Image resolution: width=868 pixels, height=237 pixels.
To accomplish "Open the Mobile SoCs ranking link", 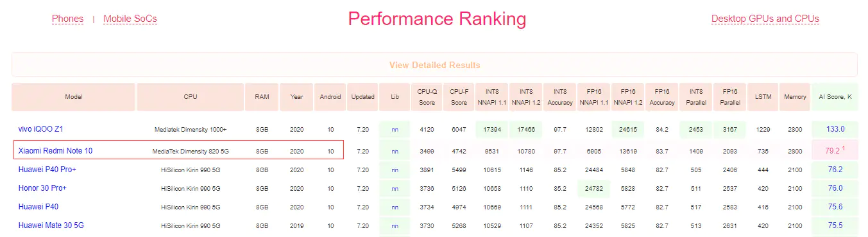I will click(x=130, y=19).
